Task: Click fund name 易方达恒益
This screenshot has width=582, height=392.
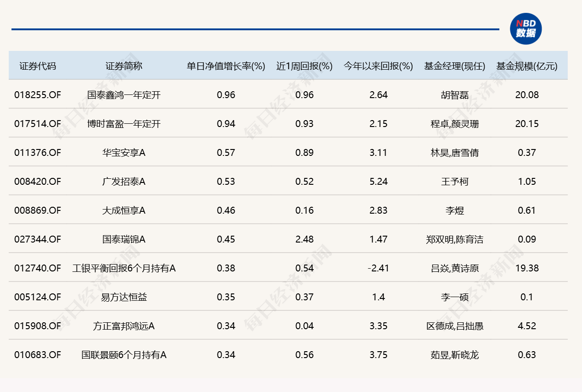Action: pos(124,297)
